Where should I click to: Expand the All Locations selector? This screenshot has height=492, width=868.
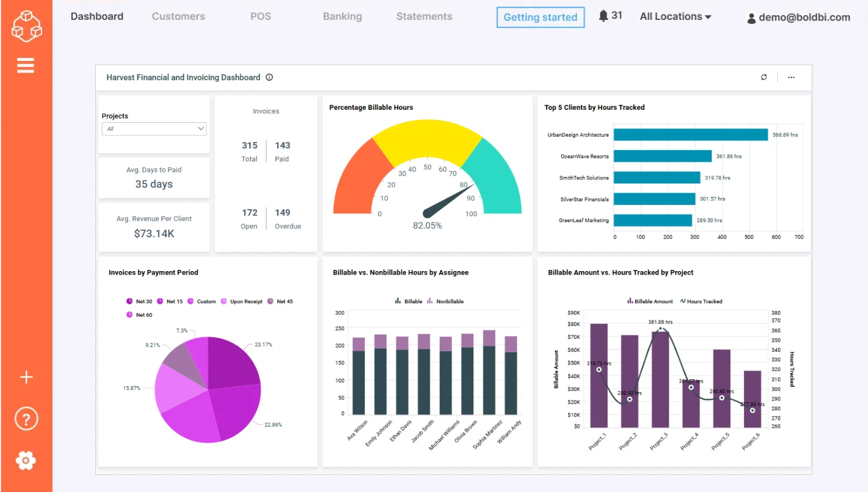coord(675,16)
